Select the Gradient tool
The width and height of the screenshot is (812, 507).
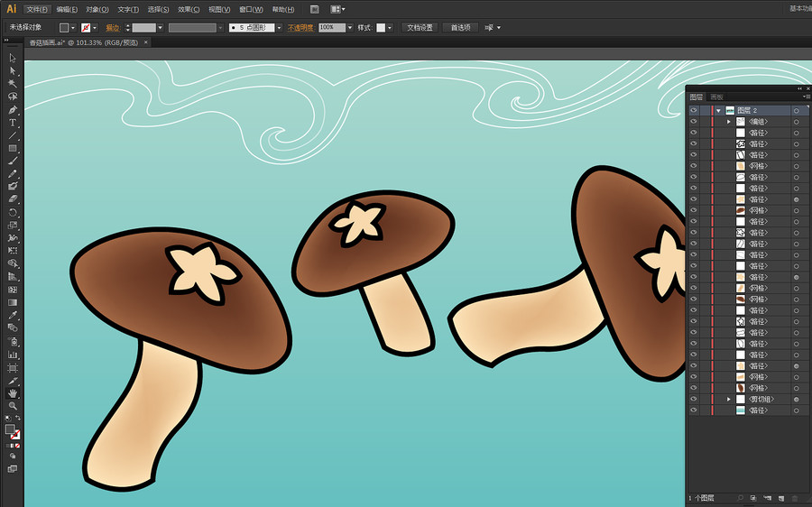[x=13, y=302]
